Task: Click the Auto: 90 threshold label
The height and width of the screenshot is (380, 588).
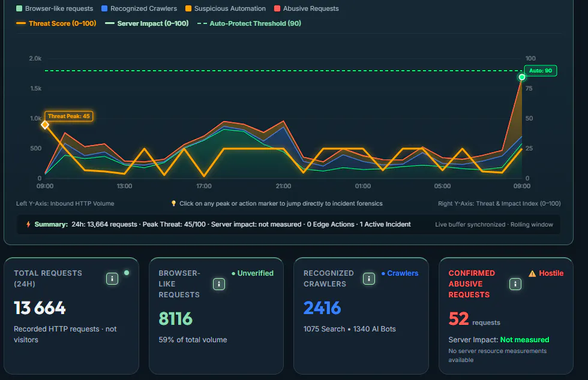Action: pos(541,71)
